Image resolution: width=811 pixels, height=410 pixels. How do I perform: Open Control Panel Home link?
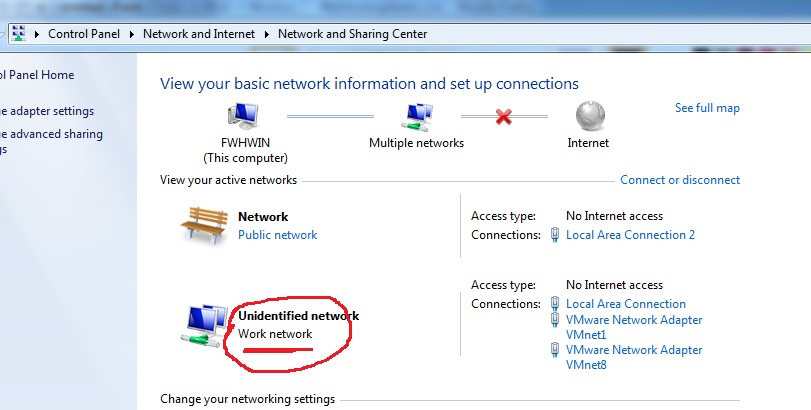37,75
